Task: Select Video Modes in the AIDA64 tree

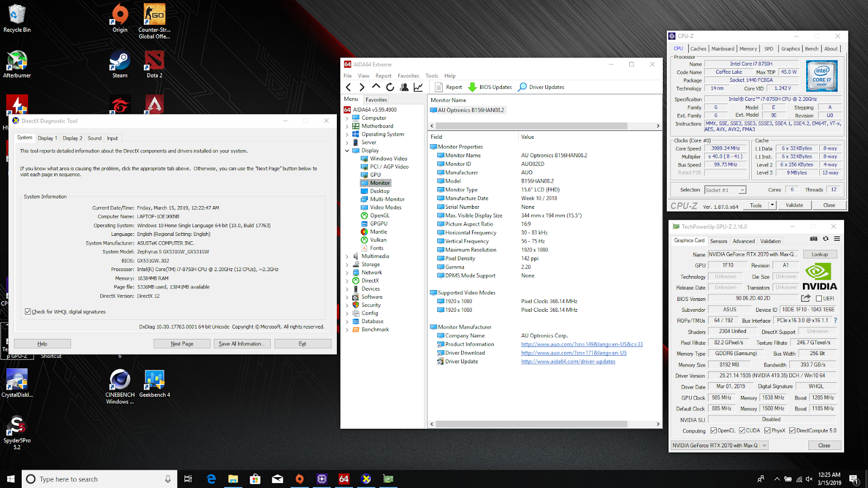Action: point(386,208)
